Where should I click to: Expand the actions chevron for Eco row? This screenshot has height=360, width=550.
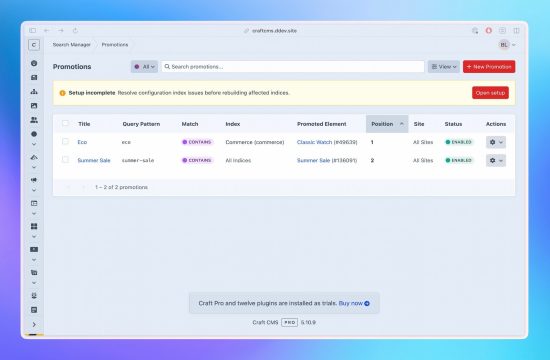501,142
